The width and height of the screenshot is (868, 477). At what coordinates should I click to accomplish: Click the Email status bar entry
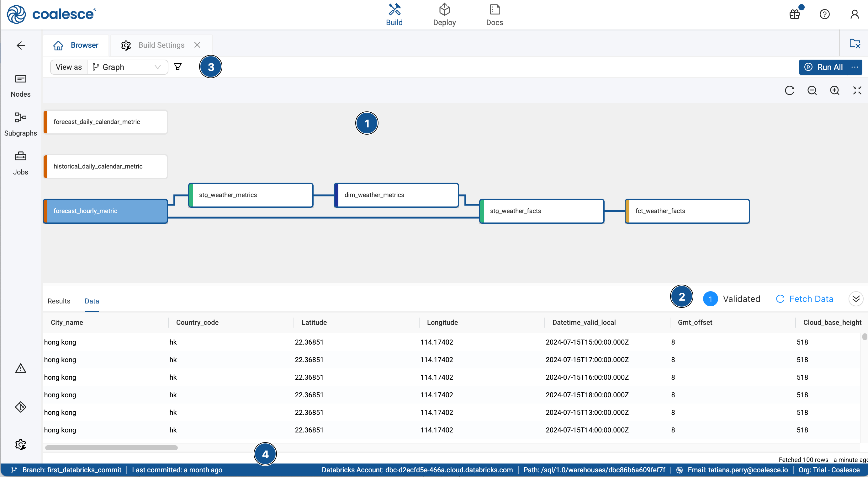(x=738, y=470)
